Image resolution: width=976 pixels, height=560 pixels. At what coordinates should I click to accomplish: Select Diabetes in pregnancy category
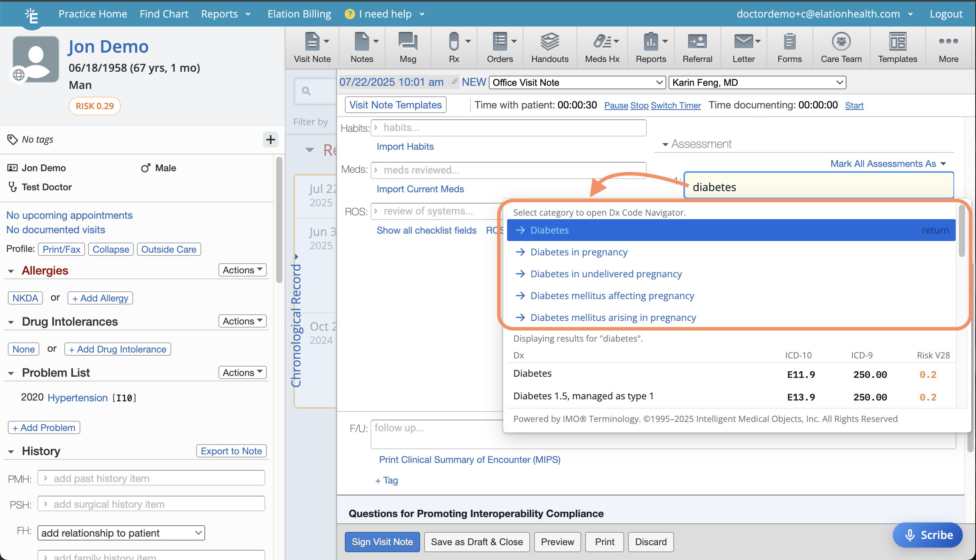(579, 252)
